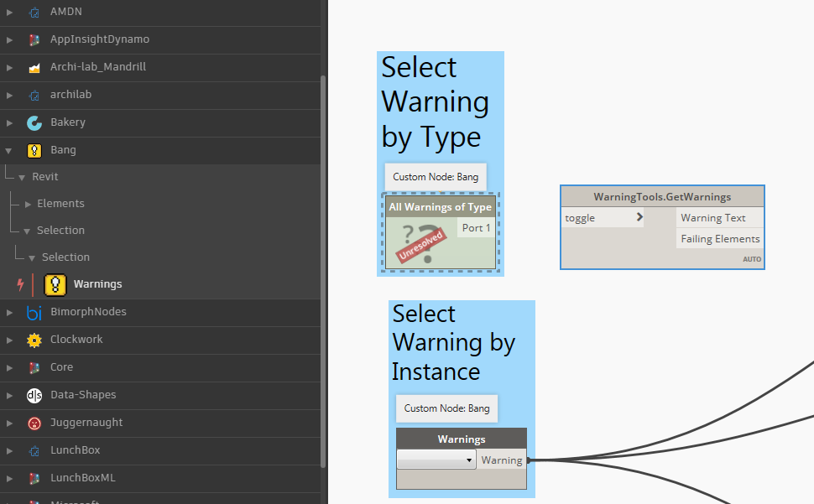This screenshot has width=814, height=504.
Task: Collapse the Revit subcategory
Action: [x=22, y=177]
